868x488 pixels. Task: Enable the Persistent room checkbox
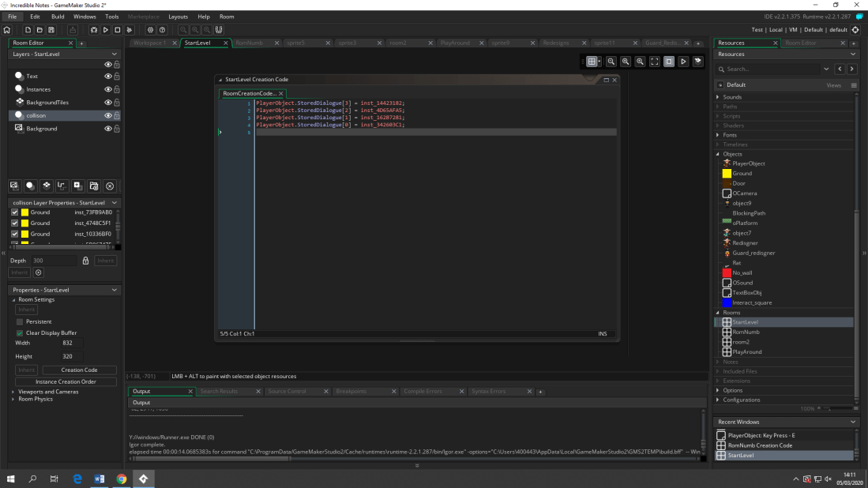tap(18, 321)
